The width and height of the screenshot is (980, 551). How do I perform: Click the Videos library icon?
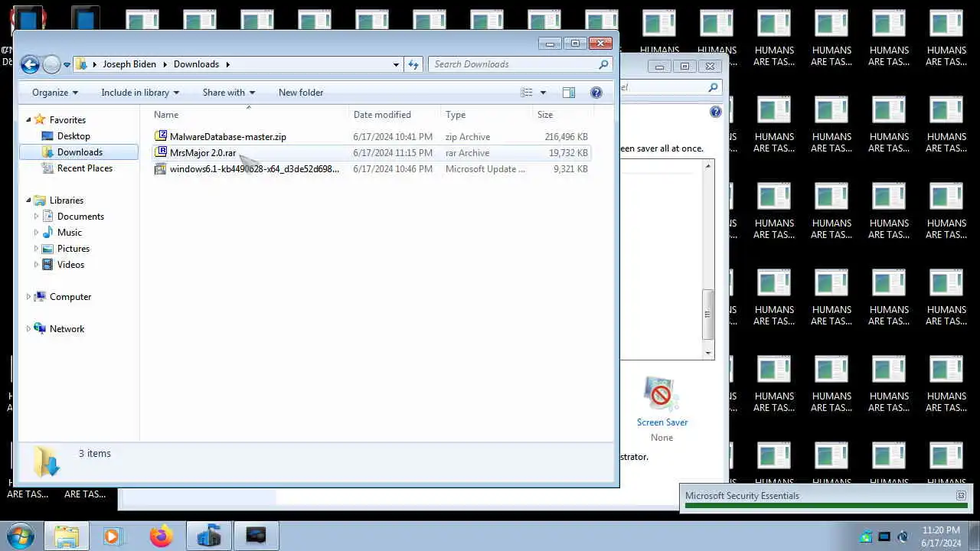coord(48,265)
